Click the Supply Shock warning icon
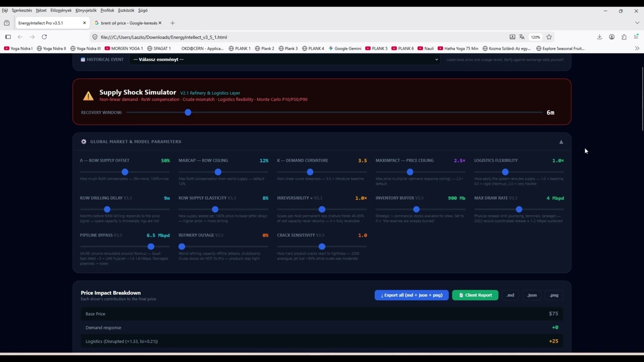This screenshot has width=644, height=362. (88, 96)
